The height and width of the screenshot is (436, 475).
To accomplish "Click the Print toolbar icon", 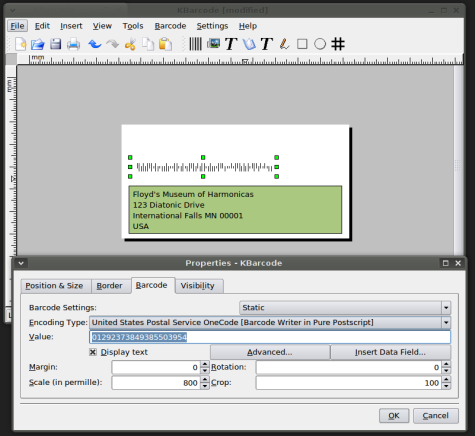I will click(73, 44).
